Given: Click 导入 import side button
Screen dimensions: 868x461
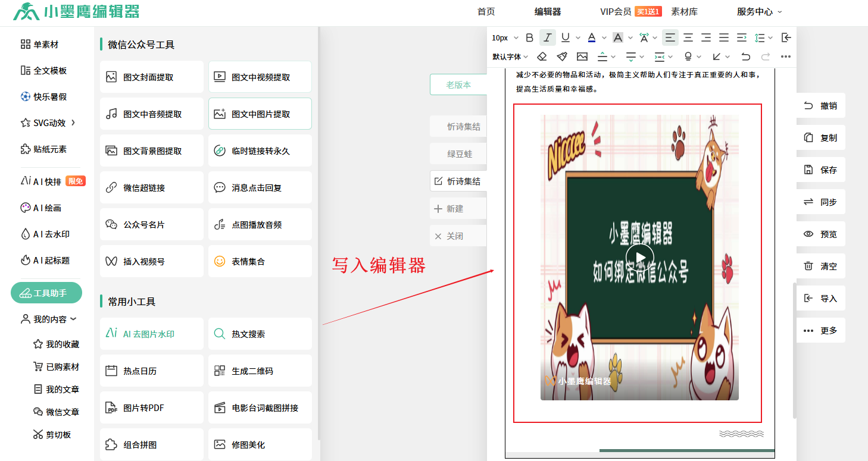Looking at the screenshot, I should coord(820,298).
